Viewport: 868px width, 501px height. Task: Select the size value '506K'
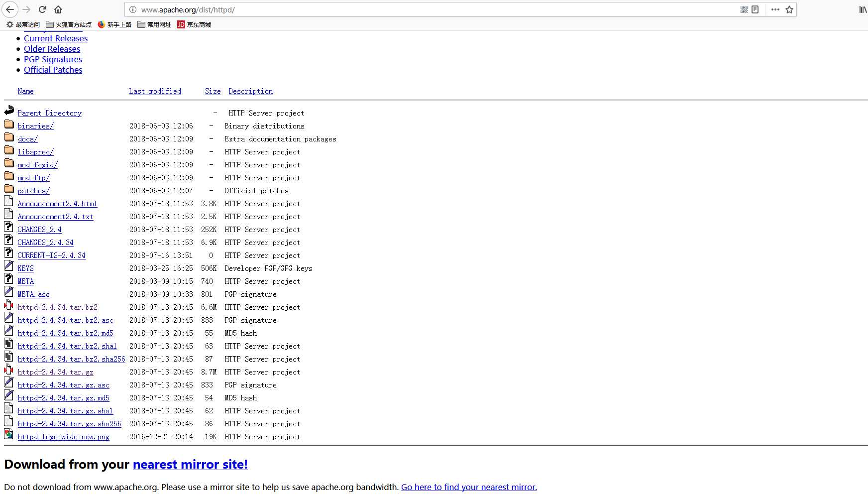pyautogui.click(x=209, y=268)
